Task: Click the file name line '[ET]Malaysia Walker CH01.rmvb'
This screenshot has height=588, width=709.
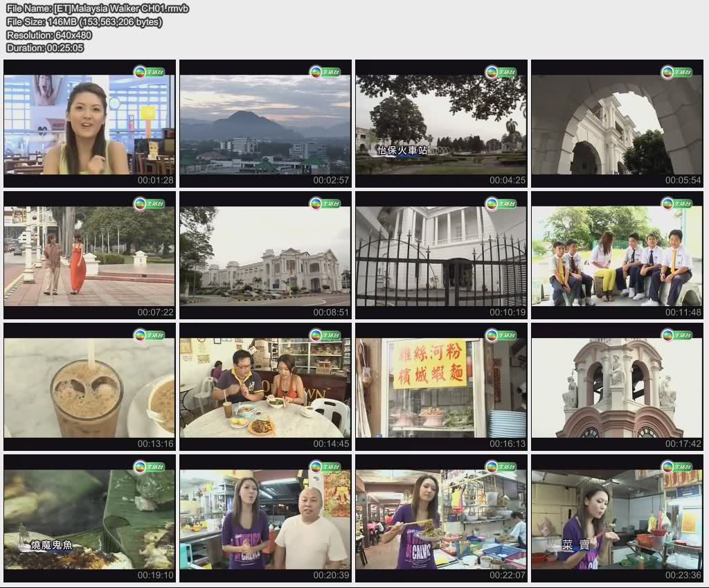Action: tap(98, 8)
